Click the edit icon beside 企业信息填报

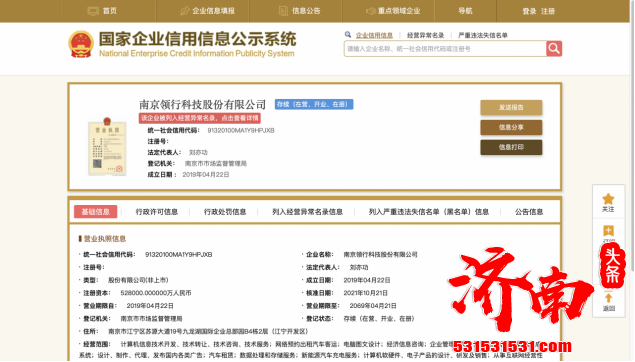(x=185, y=11)
